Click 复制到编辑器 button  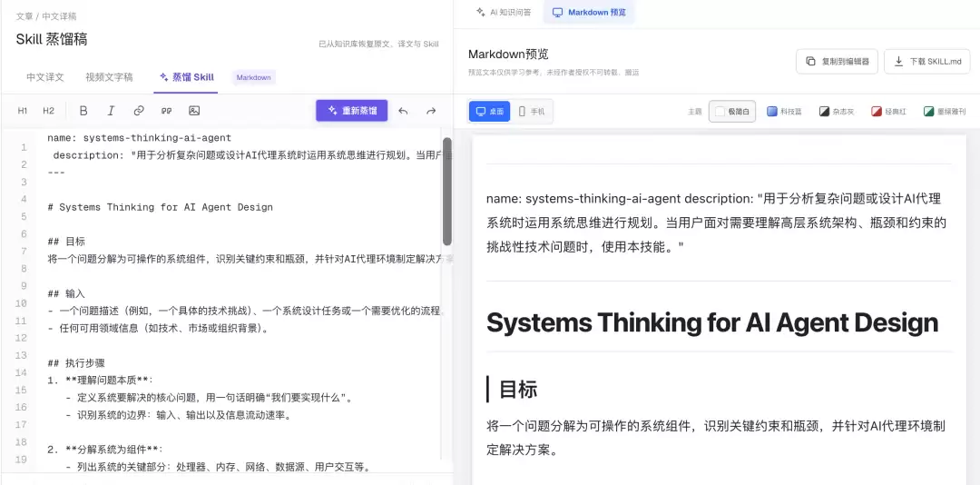tap(838, 62)
